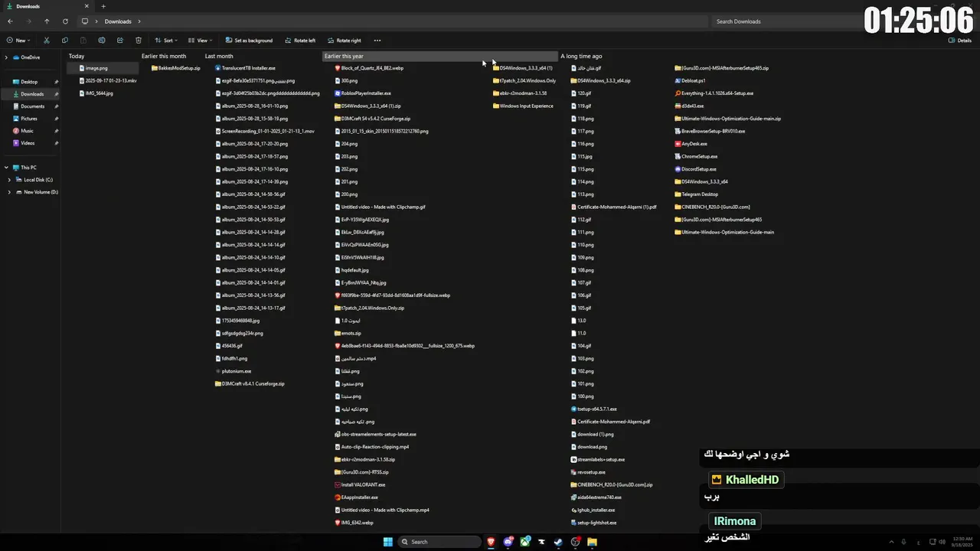The image size is (980, 551).
Task: Select DiscordSetup.exe file
Action: coord(695,169)
